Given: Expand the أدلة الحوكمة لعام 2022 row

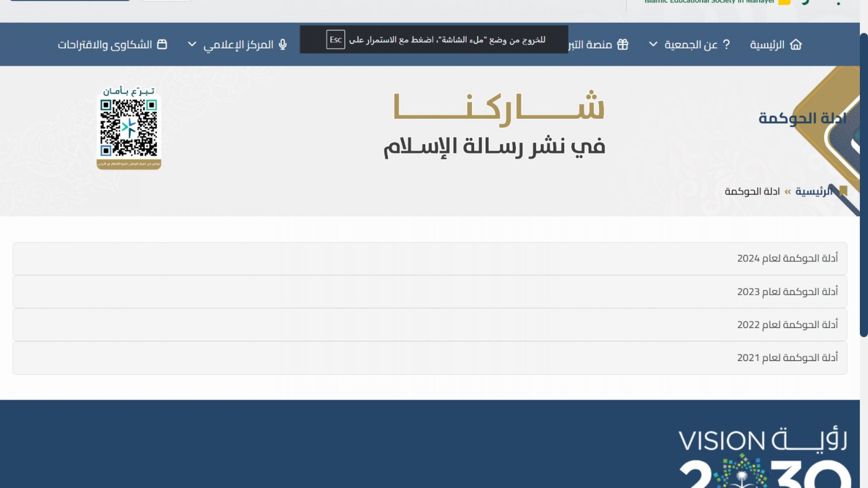Looking at the screenshot, I should 430,325.
